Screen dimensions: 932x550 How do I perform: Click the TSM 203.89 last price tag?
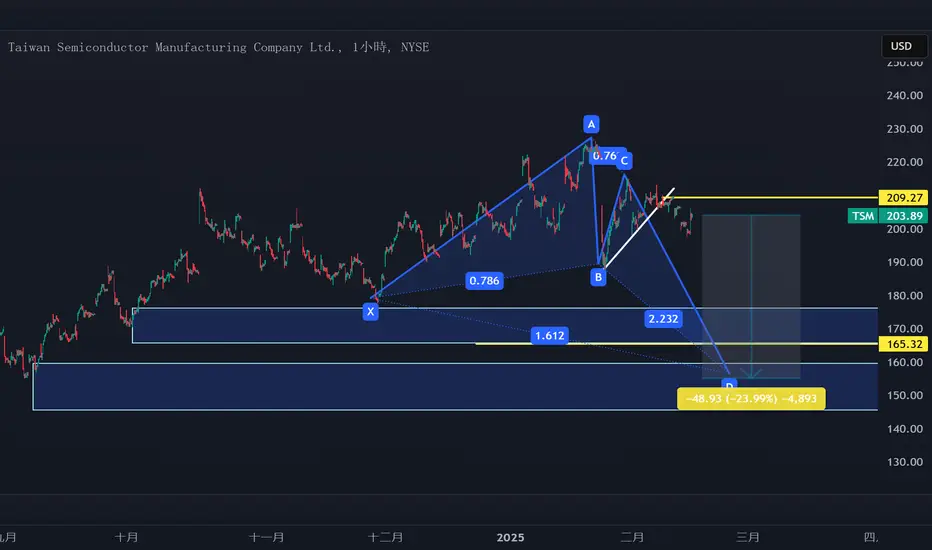887,216
